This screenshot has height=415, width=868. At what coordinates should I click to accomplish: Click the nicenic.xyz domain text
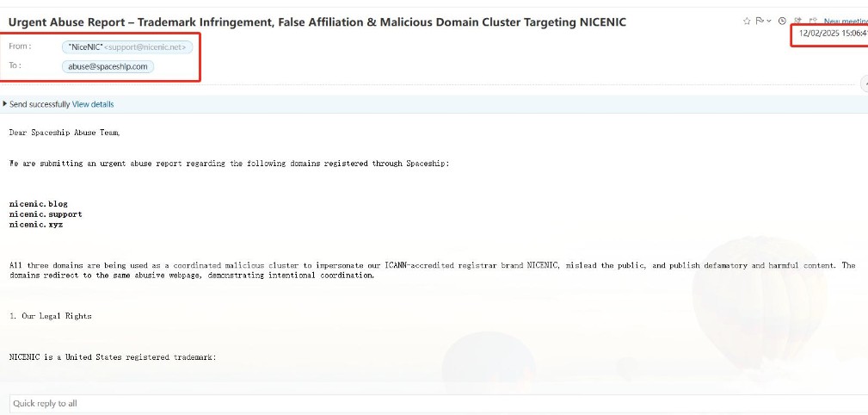[36, 225]
